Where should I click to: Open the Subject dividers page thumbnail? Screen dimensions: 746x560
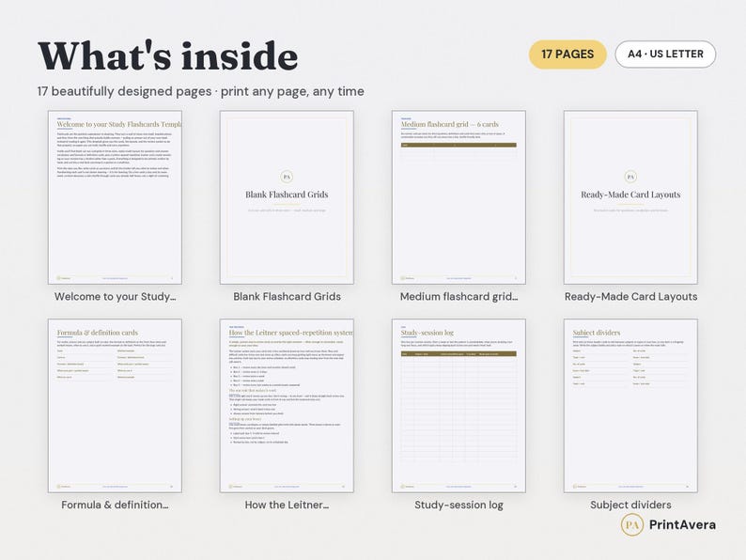click(630, 406)
